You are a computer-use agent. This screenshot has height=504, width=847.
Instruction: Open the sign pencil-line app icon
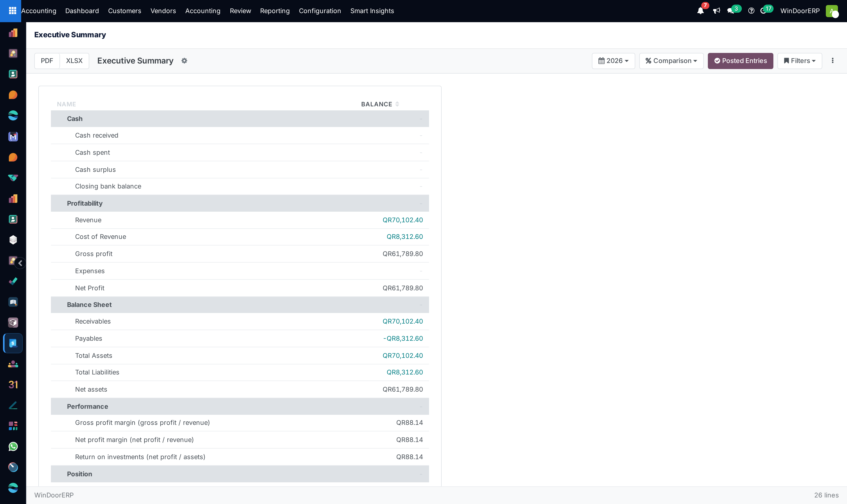[13, 405]
